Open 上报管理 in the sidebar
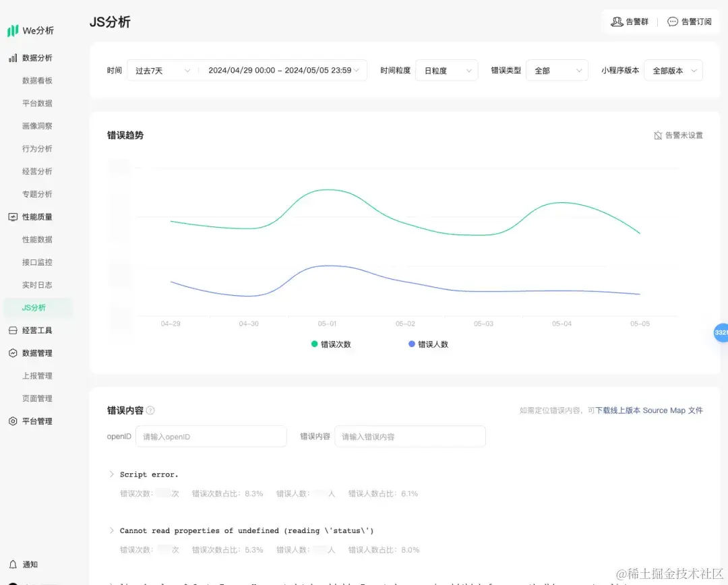 [37, 376]
